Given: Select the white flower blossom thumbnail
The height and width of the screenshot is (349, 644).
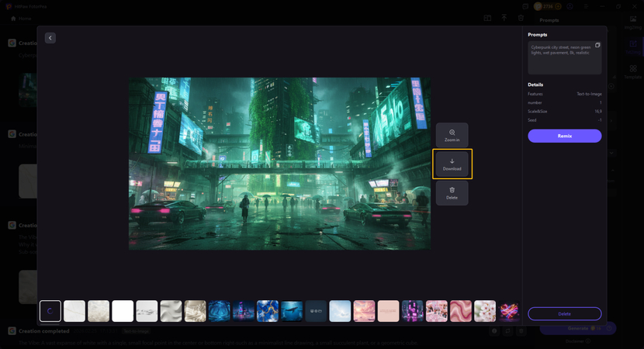Looking at the screenshot, I should tap(485, 311).
